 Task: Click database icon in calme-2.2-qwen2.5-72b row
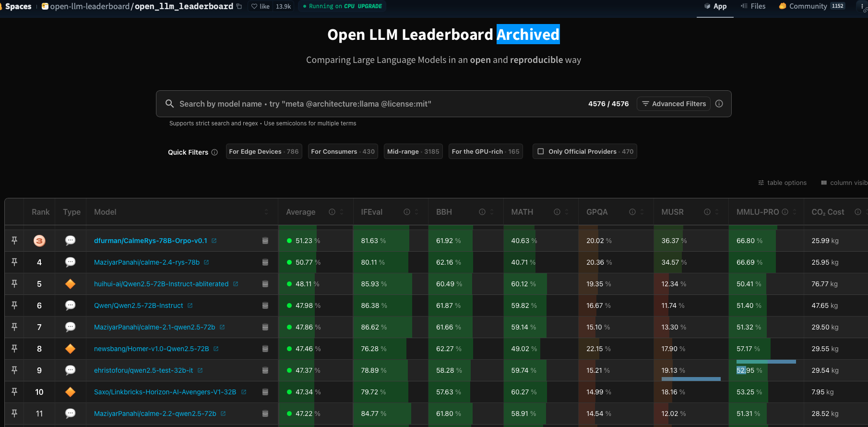[265, 414]
